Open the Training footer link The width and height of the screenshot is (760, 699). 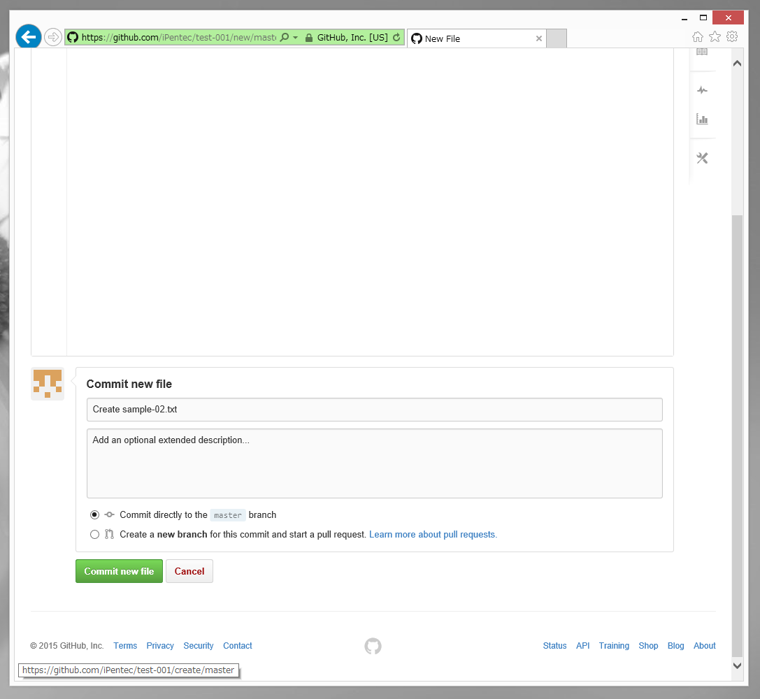614,646
